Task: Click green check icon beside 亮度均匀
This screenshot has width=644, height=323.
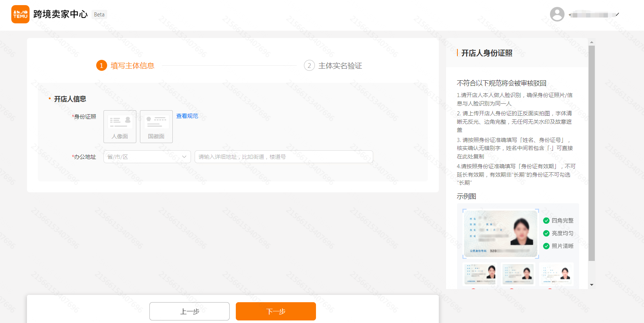Action: [546, 233]
